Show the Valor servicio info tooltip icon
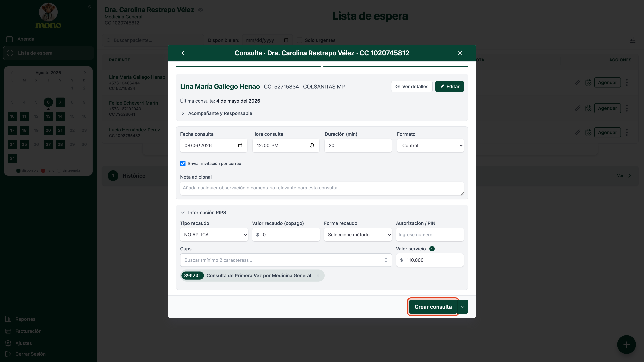644x362 pixels. 432,249
